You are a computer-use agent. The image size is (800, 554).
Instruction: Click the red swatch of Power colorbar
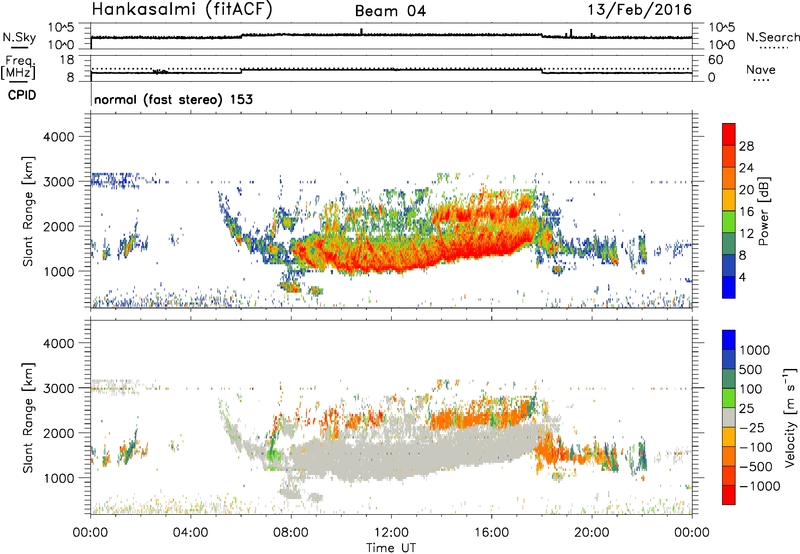pos(729,134)
